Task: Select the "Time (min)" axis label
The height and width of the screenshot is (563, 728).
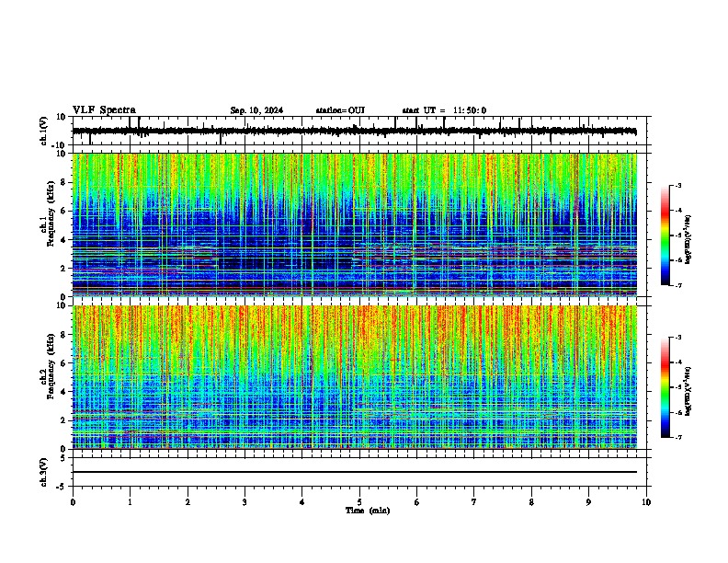Action: tap(368, 511)
